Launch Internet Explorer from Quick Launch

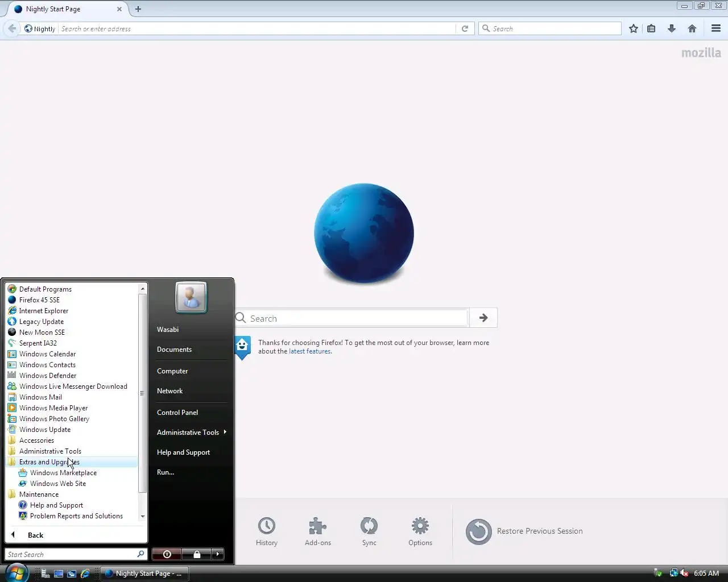85,573
